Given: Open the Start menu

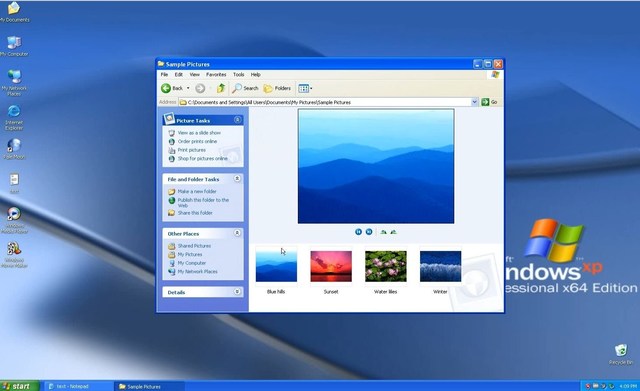Looking at the screenshot, I should [x=19, y=386].
